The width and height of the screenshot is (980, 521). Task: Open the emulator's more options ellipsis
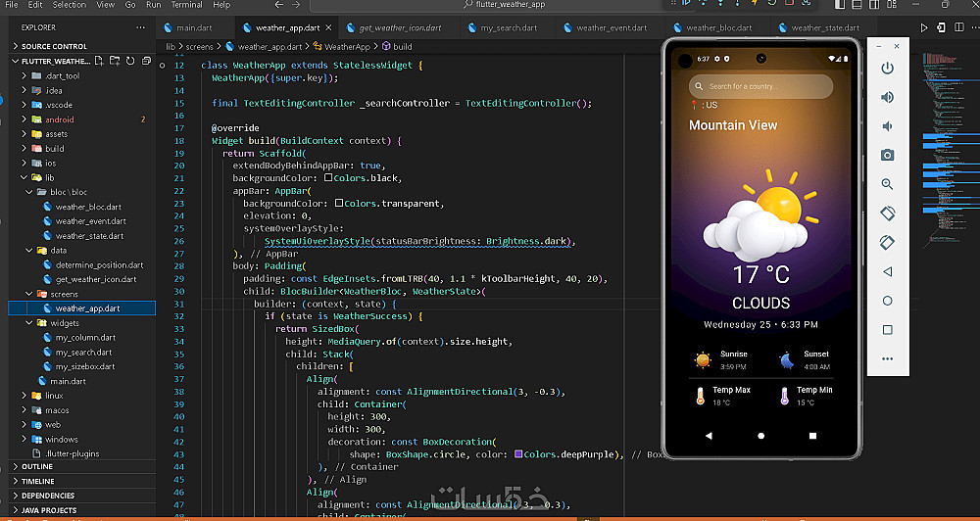point(887,358)
